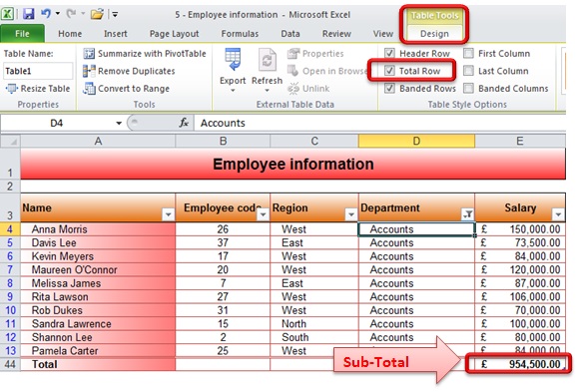Click the Save icon in quick access toolbar
Screen dimensions: 578x392
[28, 14]
